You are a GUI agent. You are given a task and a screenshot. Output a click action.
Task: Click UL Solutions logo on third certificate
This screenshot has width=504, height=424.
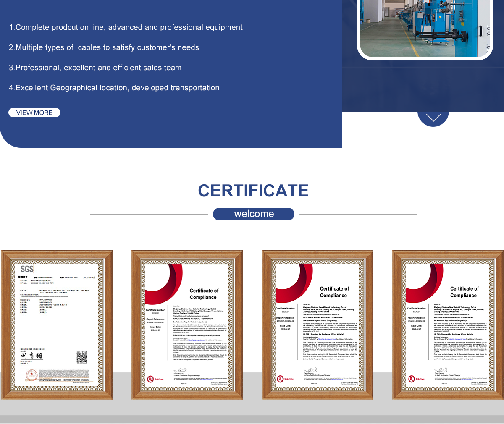(x=285, y=379)
